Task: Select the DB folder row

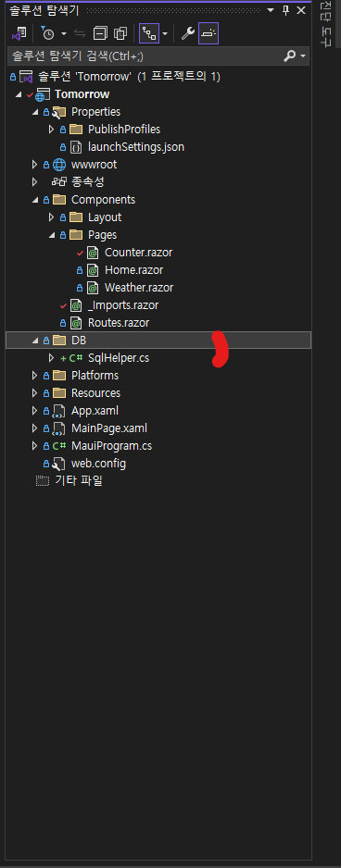Action: pos(158,341)
